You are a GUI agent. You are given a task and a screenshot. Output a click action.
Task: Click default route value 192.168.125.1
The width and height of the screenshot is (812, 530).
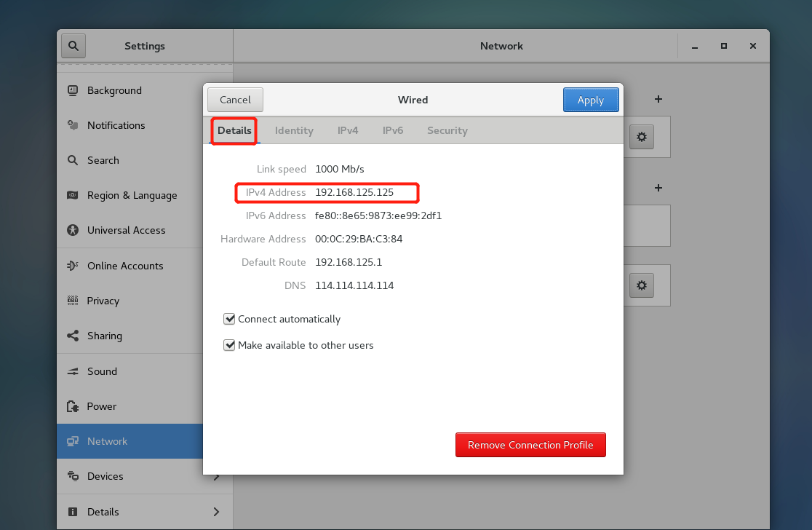(349, 262)
